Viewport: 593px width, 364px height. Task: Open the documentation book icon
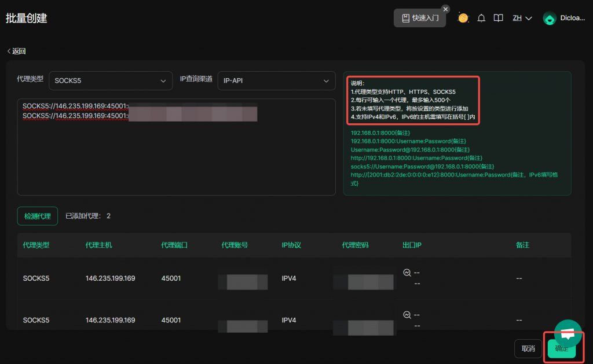point(498,18)
